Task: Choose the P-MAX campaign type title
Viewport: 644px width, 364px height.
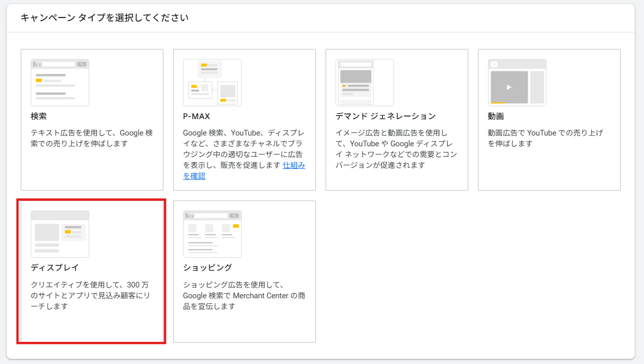Action: [197, 117]
